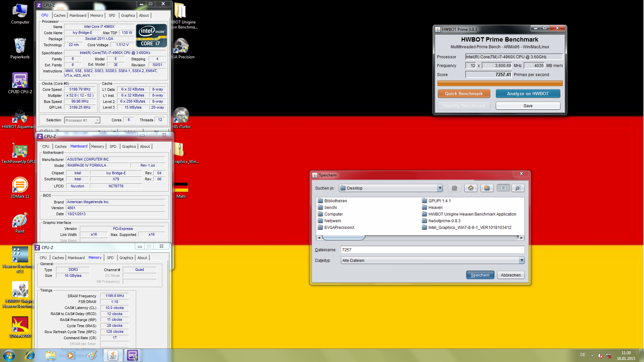Launch the TechPowerUp GPU-Z desktop shortcut
Image resolution: width=644 pixels, height=362 pixels.
pyautogui.click(x=18, y=154)
